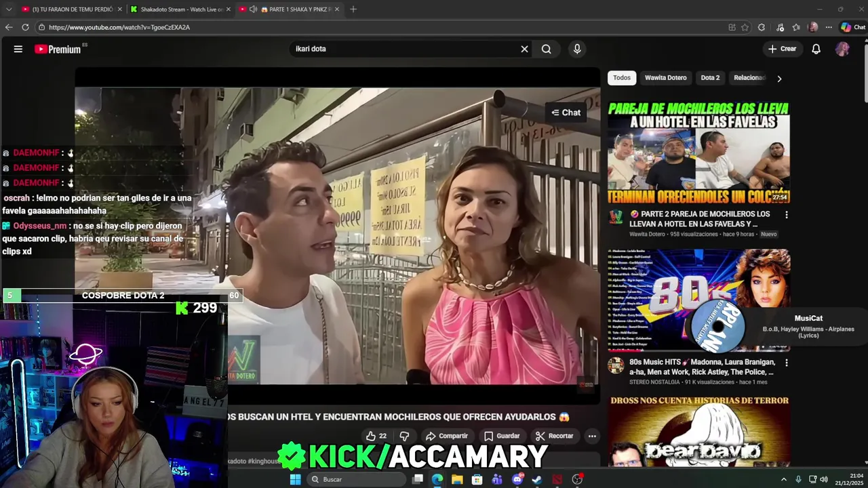Show more filter chips with the arrow
The width and height of the screenshot is (868, 488).
point(779,79)
